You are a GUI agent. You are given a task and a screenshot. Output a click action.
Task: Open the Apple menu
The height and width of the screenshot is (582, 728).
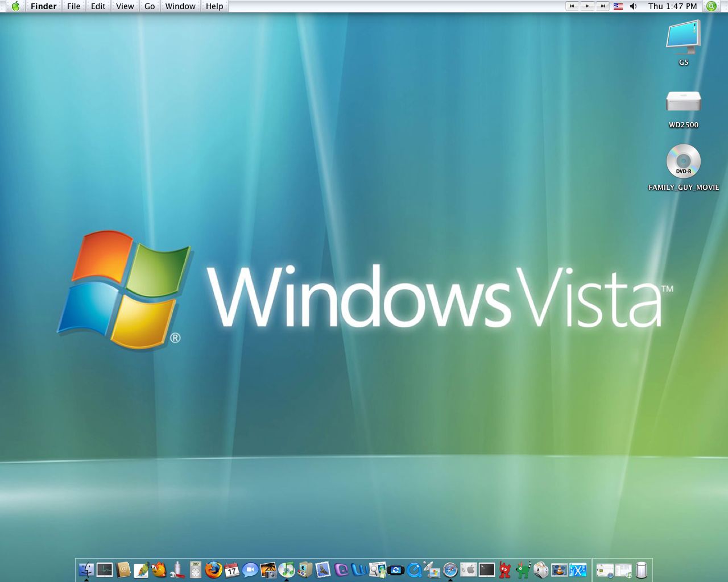pyautogui.click(x=15, y=6)
